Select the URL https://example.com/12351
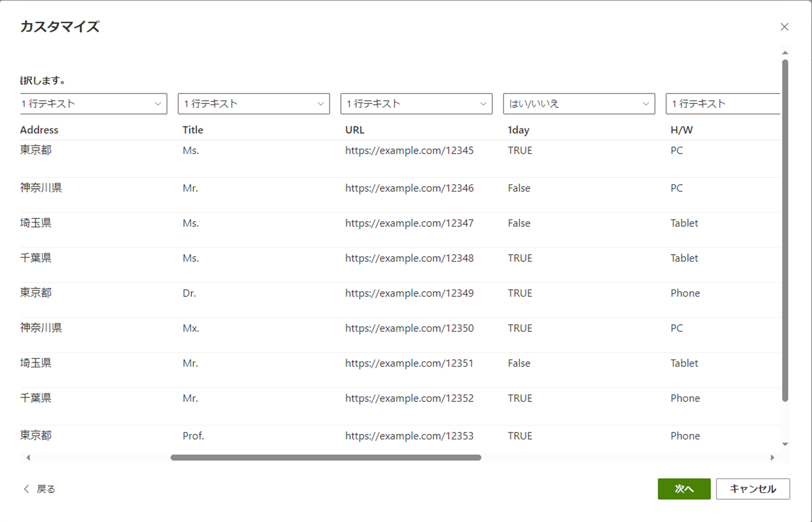 coord(409,363)
